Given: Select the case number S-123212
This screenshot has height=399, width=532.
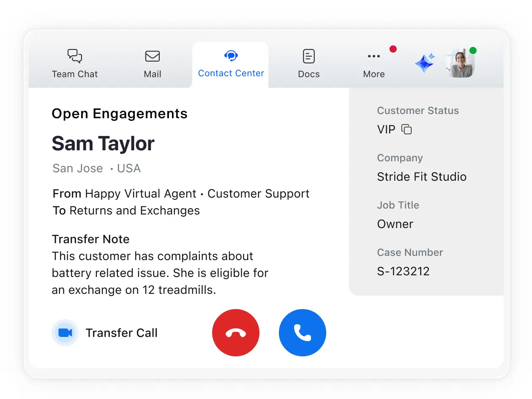Looking at the screenshot, I should [403, 271].
